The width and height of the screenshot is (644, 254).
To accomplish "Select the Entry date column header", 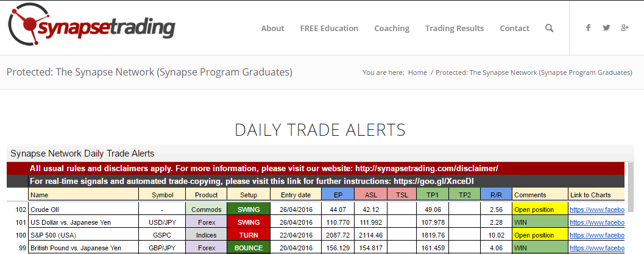I will (295, 195).
